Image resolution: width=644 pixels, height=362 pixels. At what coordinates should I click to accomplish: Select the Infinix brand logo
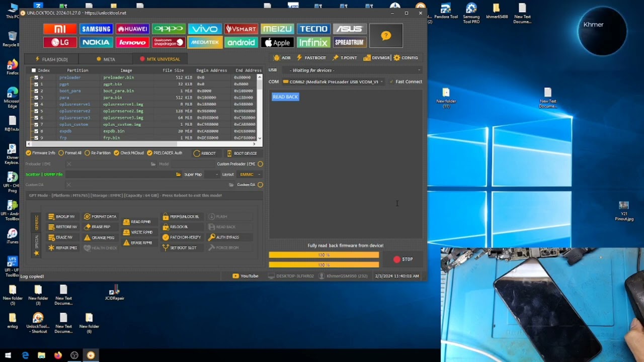click(313, 42)
